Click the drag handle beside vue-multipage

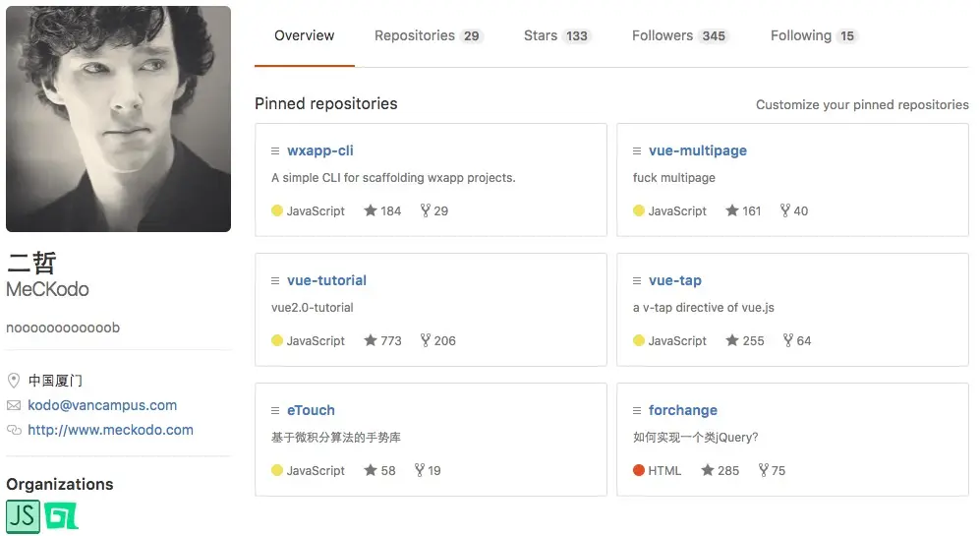tap(637, 150)
